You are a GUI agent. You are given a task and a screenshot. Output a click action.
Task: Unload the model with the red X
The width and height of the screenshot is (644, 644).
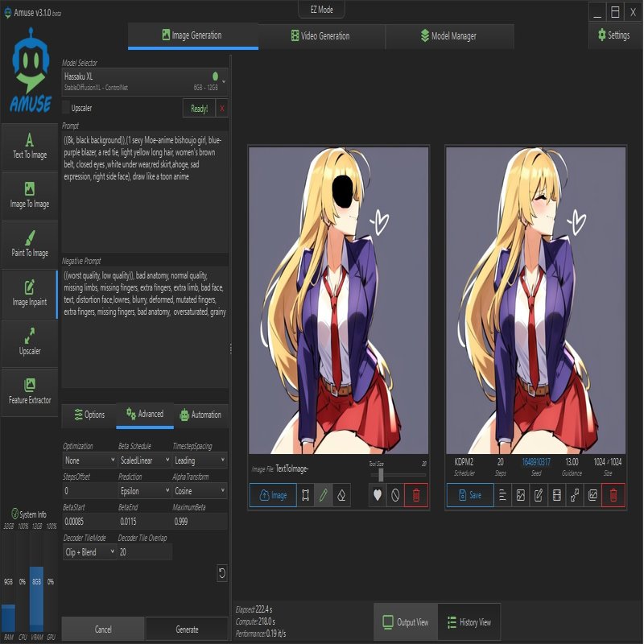(x=222, y=109)
